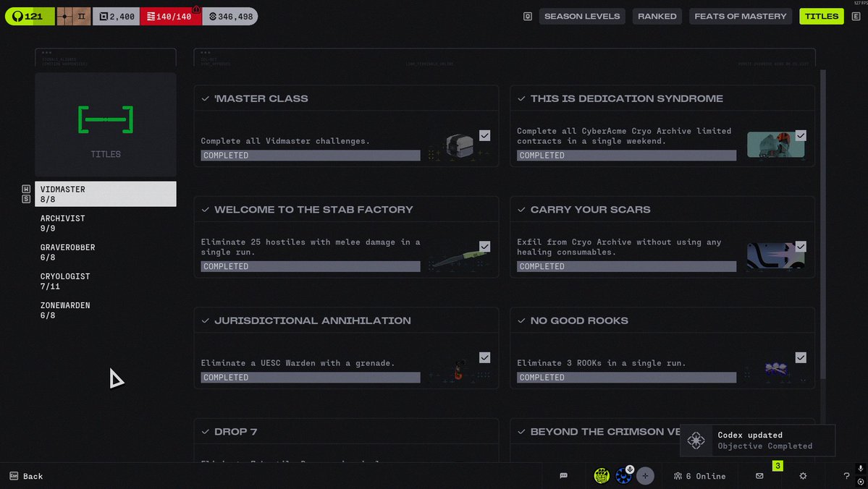This screenshot has height=489, width=868.
Task: Open the Season Levels tab
Action: (x=582, y=16)
